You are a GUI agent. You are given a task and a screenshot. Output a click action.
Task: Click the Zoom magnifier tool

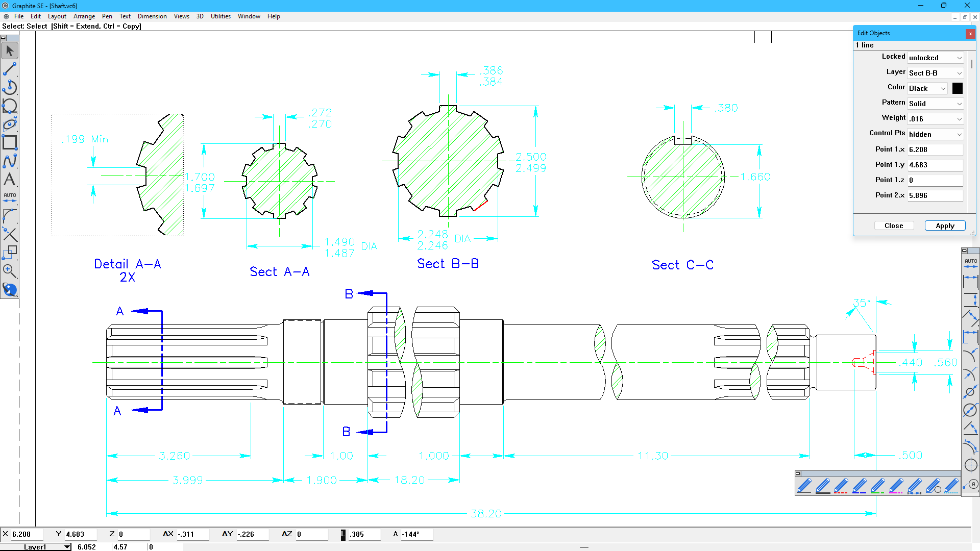(x=10, y=271)
